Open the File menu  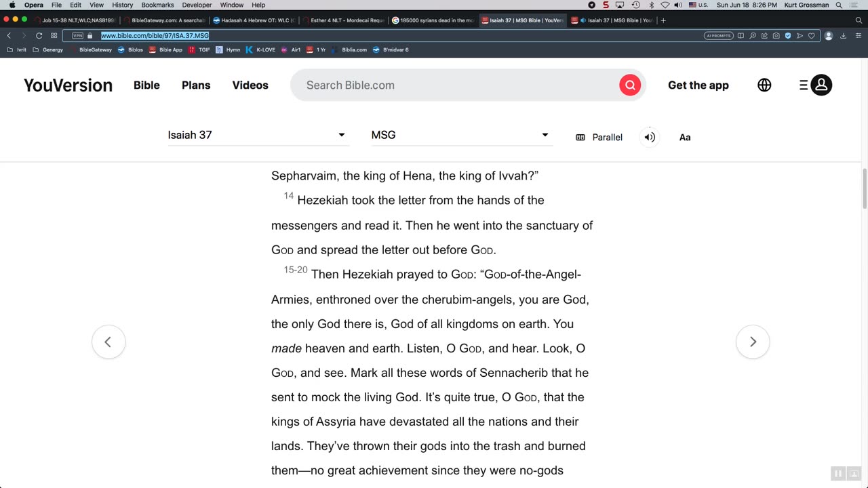tap(56, 5)
